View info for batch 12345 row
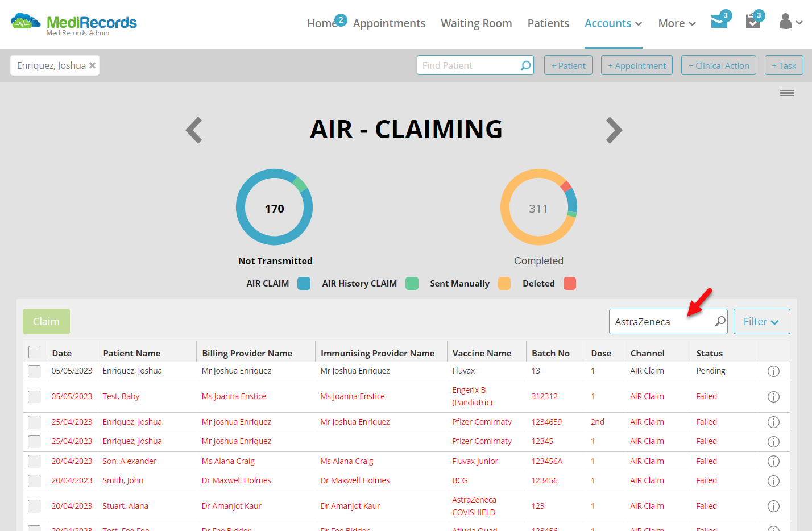This screenshot has height=531, width=812. 773,442
